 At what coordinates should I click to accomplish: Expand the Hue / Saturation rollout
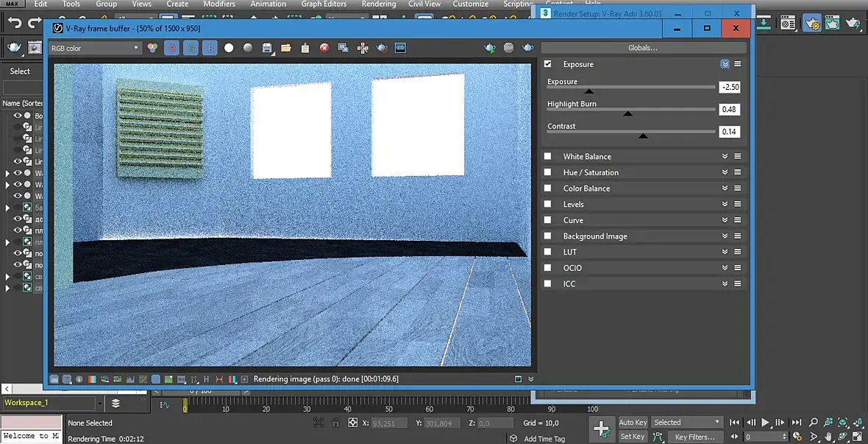pos(725,172)
